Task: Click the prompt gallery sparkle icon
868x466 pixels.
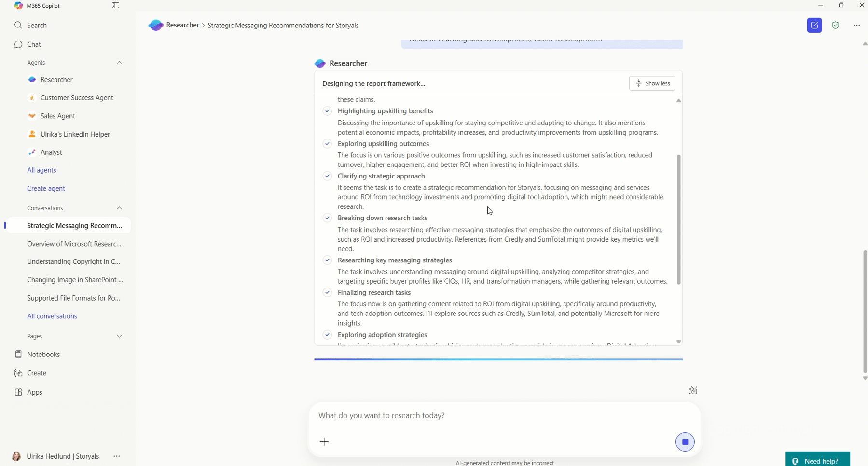Action: click(693, 391)
